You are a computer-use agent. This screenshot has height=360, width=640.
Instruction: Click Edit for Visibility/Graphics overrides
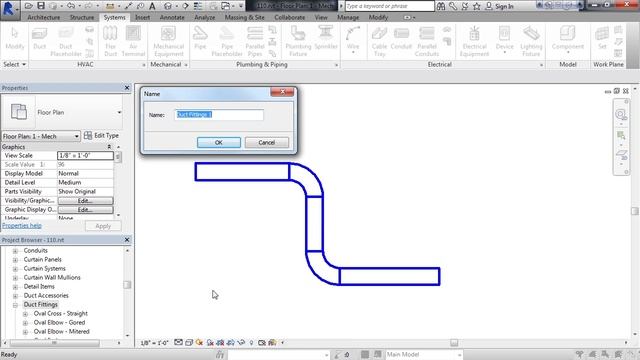tap(85, 200)
